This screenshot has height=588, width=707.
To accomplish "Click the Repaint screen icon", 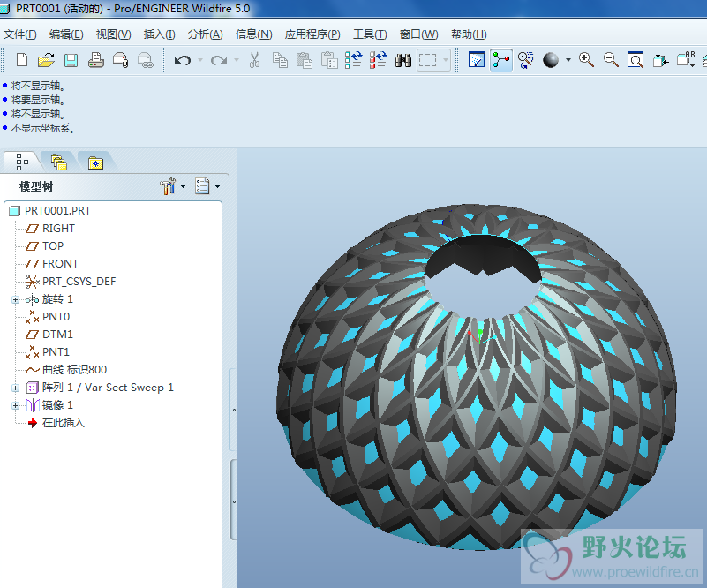I will tap(477, 60).
